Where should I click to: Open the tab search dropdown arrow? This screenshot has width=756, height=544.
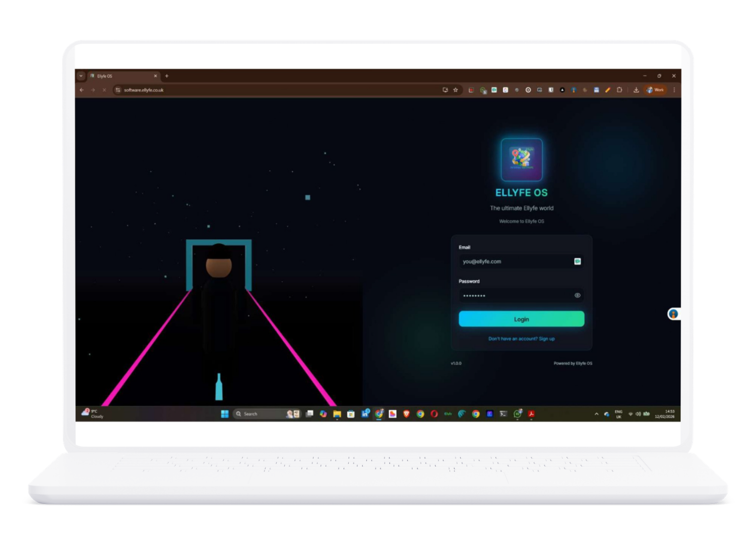(81, 76)
